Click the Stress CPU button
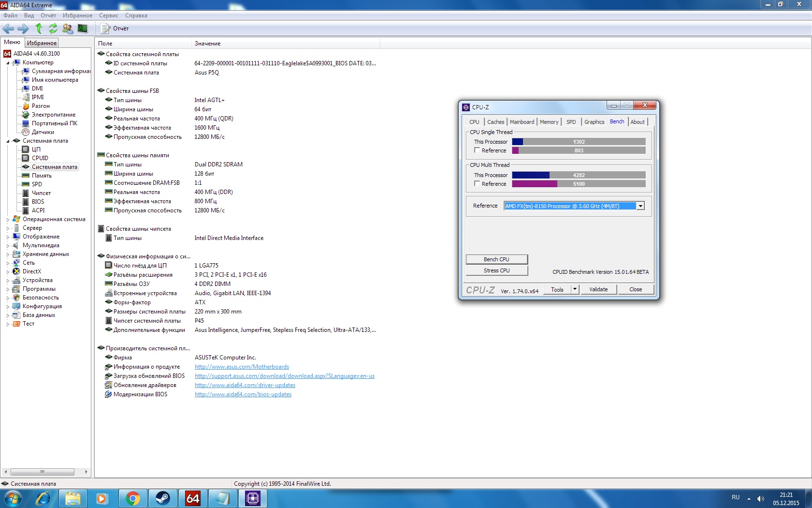The width and height of the screenshot is (812, 508). coord(496,270)
